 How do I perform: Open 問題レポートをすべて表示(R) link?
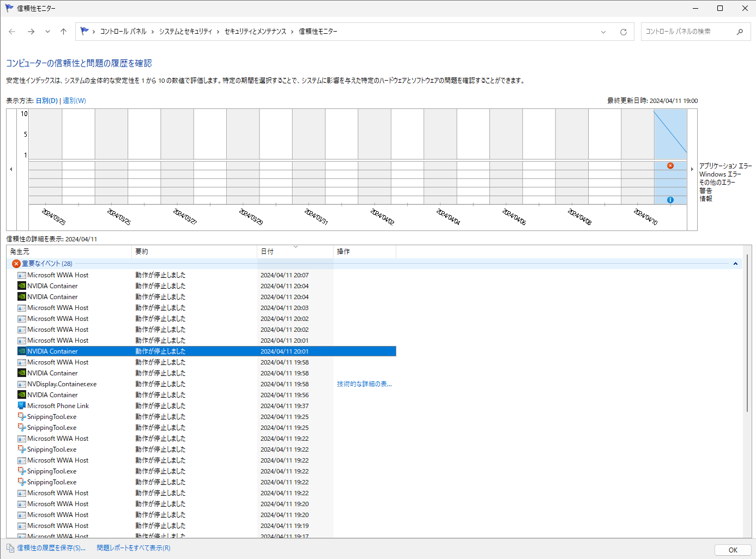pyautogui.click(x=134, y=548)
